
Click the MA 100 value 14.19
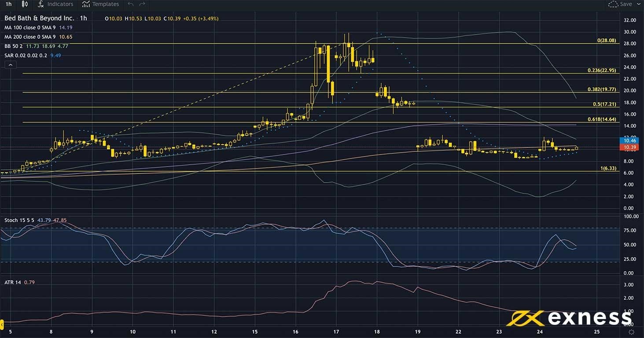coord(65,28)
